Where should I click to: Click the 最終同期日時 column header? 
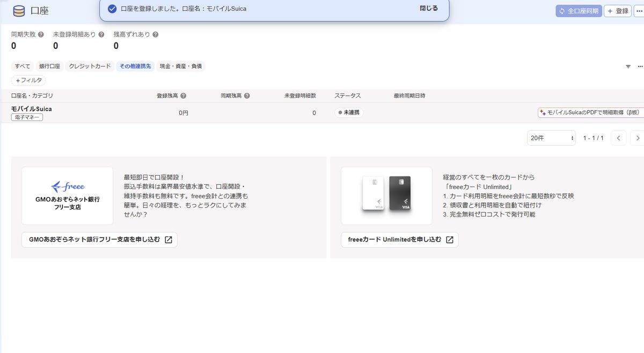click(409, 96)
